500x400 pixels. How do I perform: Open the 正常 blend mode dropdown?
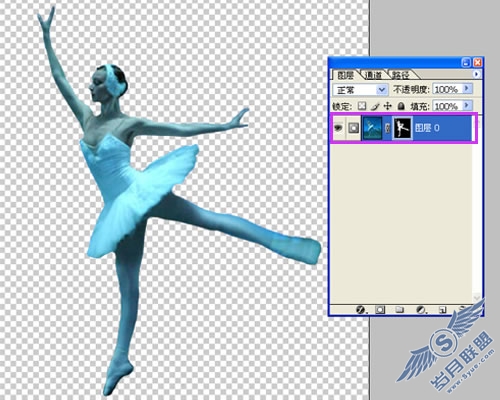click(x=360, y=90)
